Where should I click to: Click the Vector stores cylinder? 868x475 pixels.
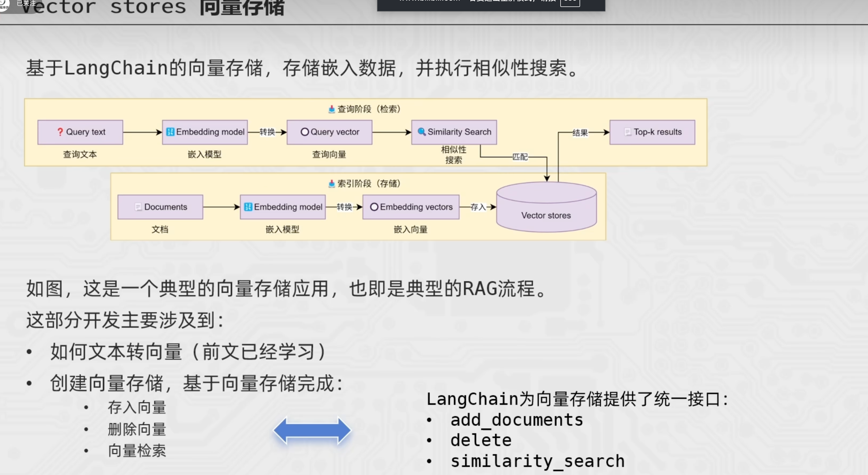[x=547, y=207]
